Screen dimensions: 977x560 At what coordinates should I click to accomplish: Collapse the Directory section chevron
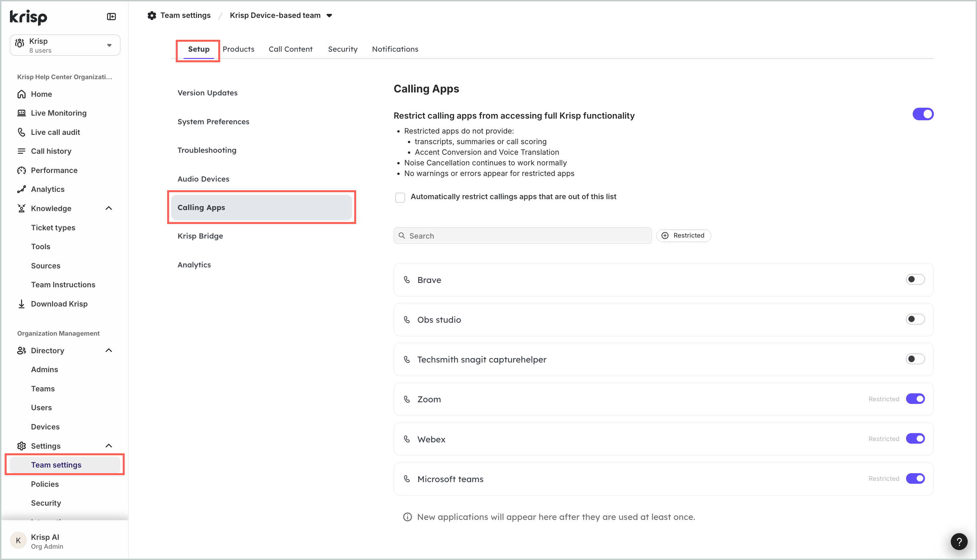(109, 350)
